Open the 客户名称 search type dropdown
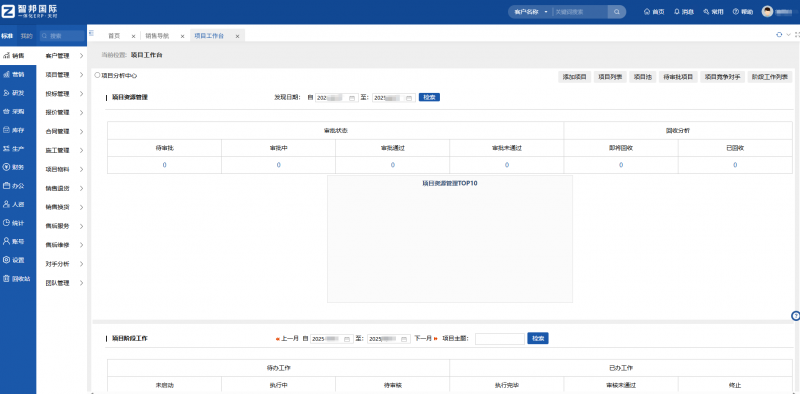Image resolution: width=800 pixels, height=394 pixels. 531,12
